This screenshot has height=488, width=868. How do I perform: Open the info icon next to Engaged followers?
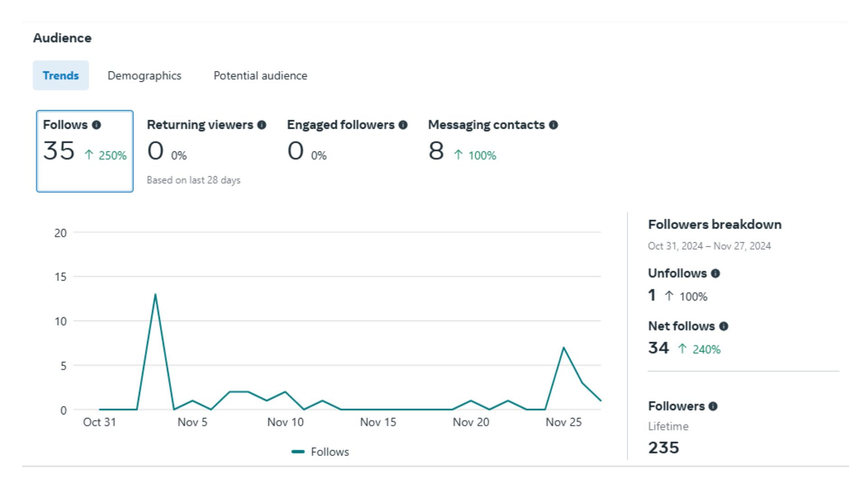[x=403, y=125]
